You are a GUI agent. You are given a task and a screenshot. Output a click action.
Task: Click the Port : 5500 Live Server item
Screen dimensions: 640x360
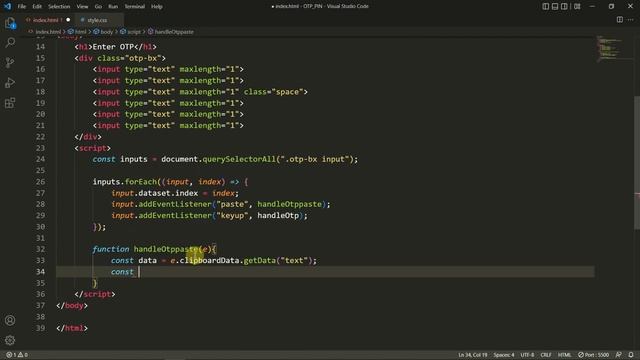(593, 355)
